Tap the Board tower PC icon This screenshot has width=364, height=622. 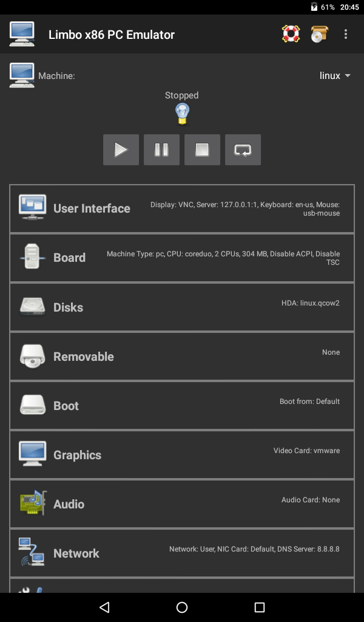point(32,257)
